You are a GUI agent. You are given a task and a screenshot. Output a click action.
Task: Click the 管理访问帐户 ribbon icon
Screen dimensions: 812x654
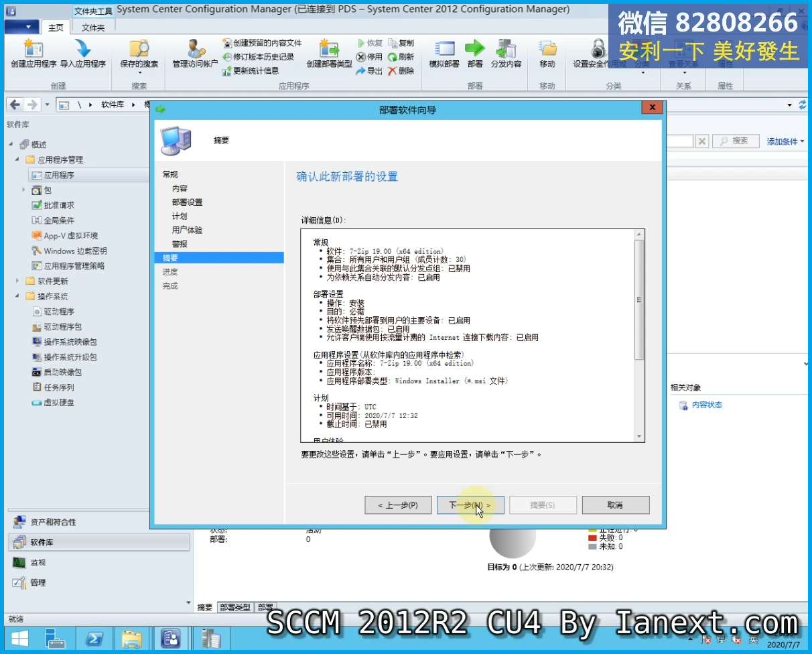(x=195, y=54)
